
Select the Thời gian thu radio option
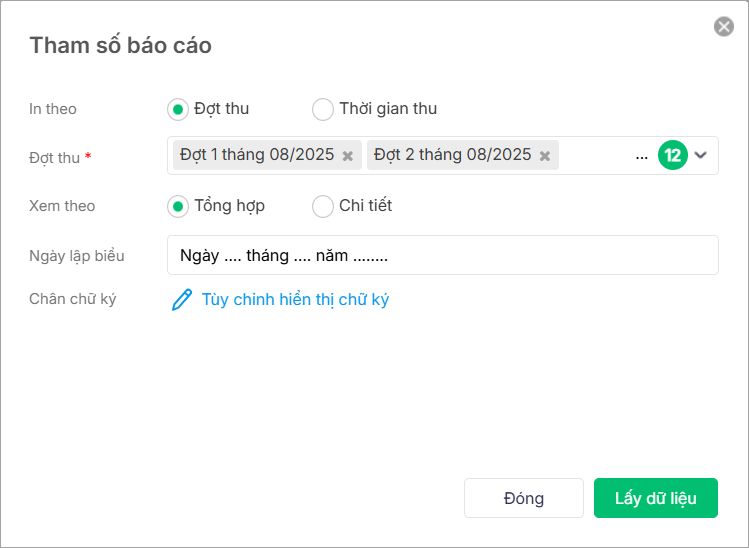[323, 109]
